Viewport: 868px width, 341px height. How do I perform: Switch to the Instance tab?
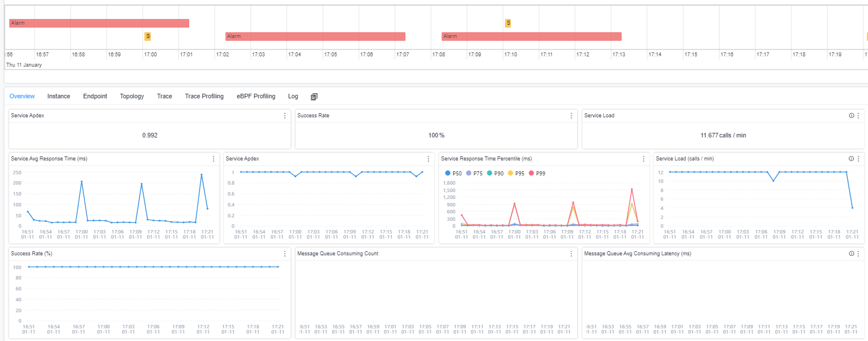tap(59, 97)
